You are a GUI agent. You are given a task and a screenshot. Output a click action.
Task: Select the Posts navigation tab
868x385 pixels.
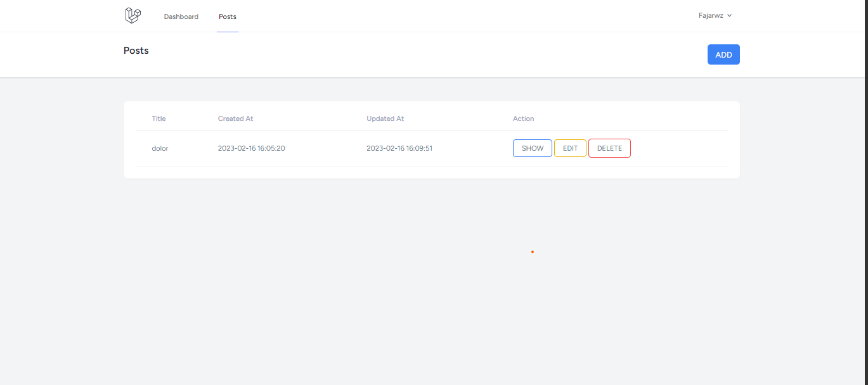pos(228,16)
